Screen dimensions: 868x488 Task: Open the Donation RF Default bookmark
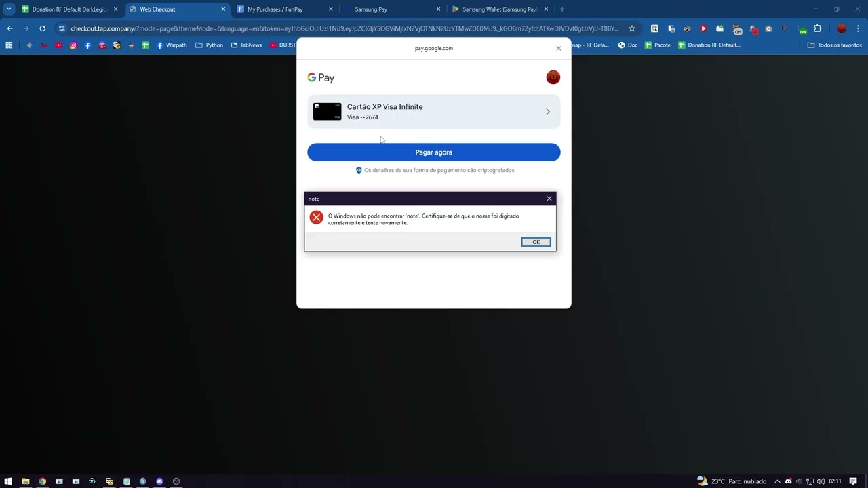tap(709, 45)
